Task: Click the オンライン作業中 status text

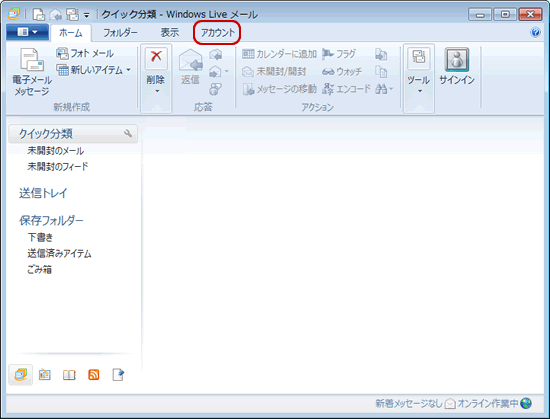Action: [x=488, y=404]
